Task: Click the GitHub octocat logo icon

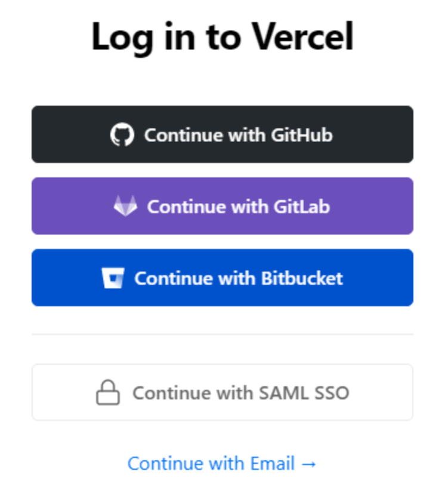Action: (x=122, y=135)
